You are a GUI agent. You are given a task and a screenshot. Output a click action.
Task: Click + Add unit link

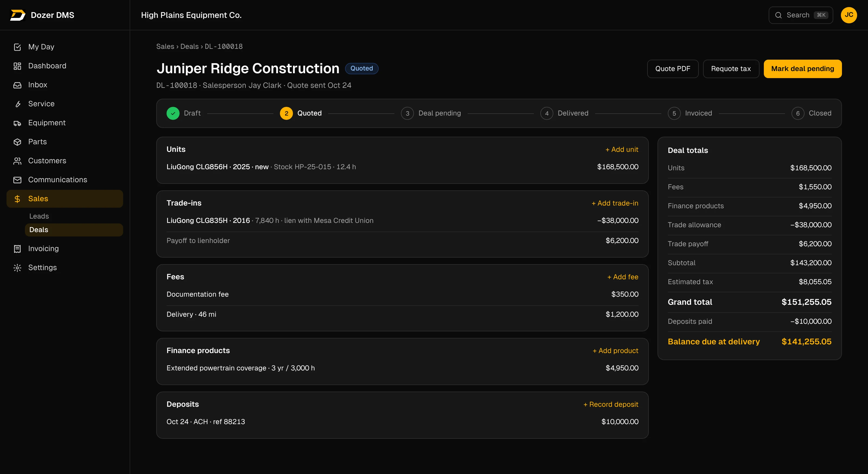622,150
